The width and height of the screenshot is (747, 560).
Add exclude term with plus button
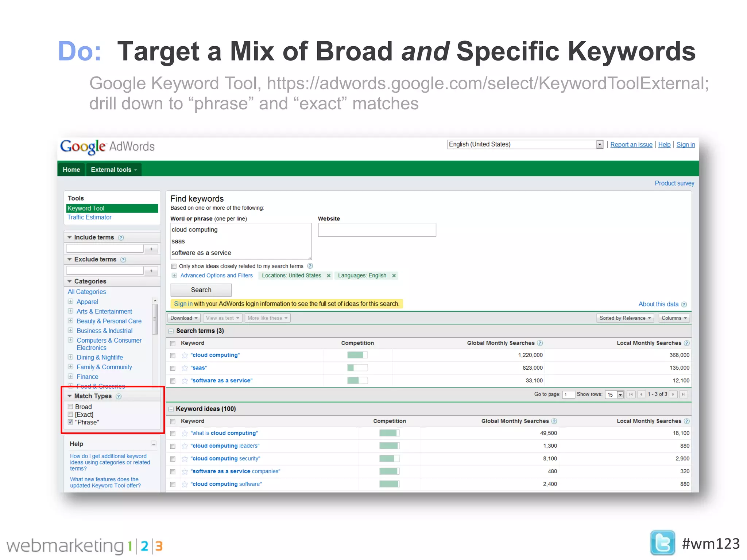tap(151, 271)
